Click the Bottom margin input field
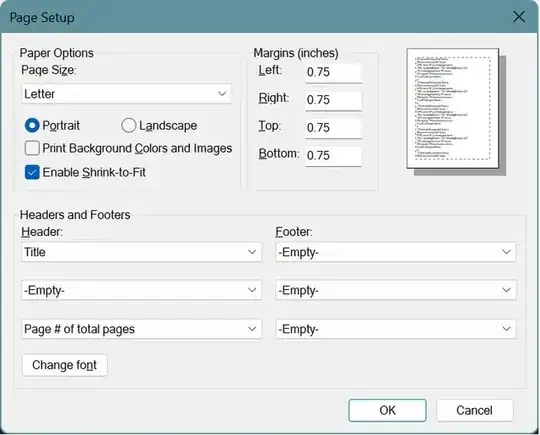540x435 pixels. coord(333,156)
